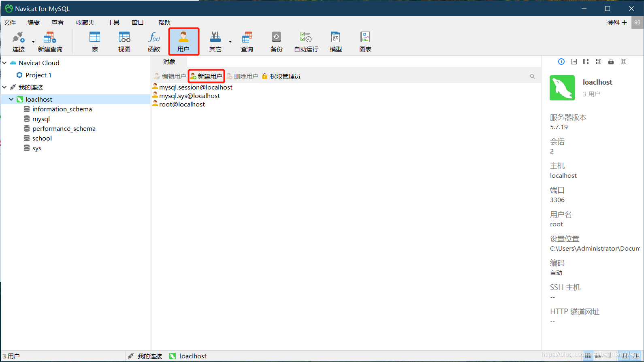Open the Connection dropdown arrow
The width and height of the screenshot is (644, 362).
pos(33,42)
